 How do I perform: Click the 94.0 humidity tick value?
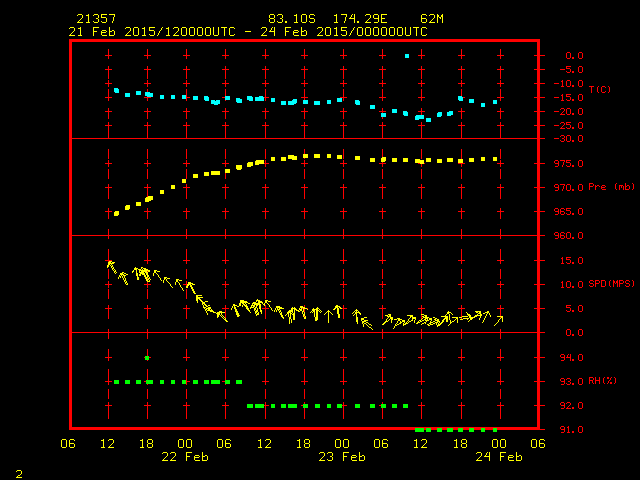[x=571, y=358]
